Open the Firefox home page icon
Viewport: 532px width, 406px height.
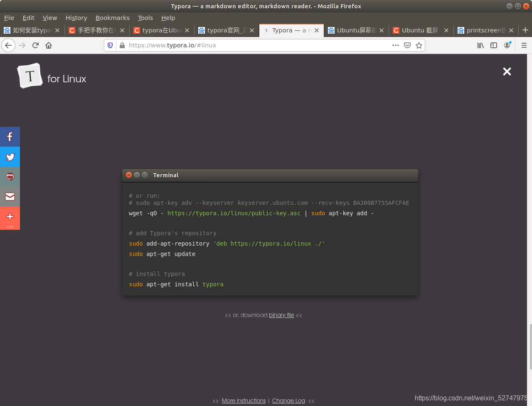tap(49, 45)
